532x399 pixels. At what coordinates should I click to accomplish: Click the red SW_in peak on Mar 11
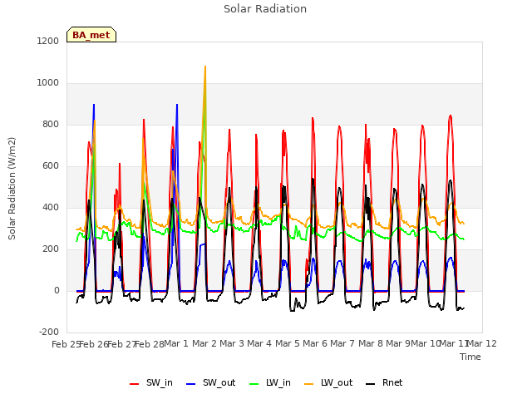pos(451,116)
